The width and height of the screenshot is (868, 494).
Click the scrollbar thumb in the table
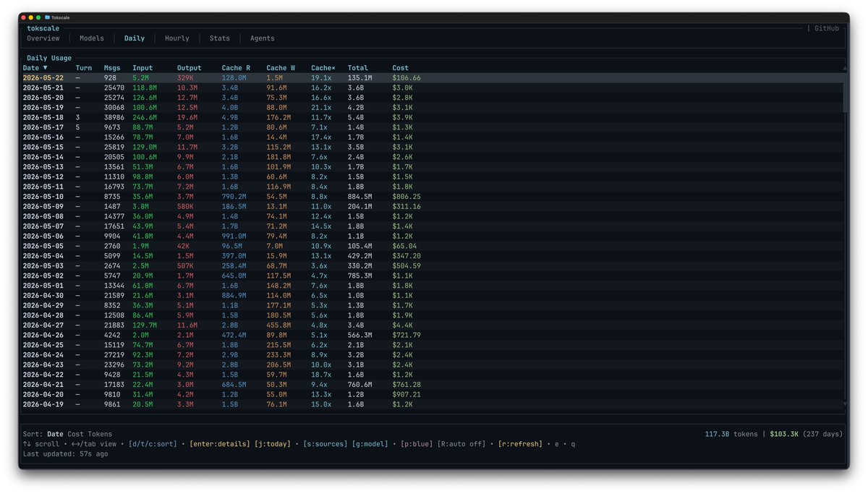[845, 93]
